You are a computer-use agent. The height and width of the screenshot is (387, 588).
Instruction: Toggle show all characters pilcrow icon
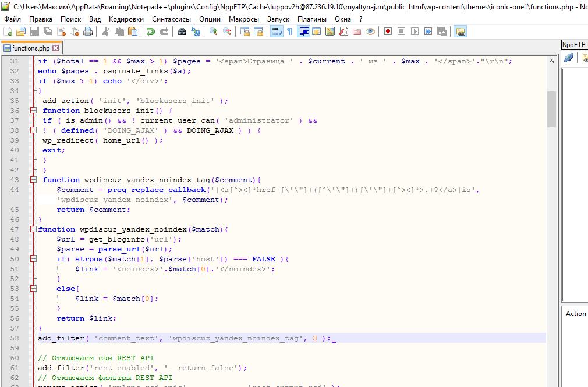click(289, 31)
